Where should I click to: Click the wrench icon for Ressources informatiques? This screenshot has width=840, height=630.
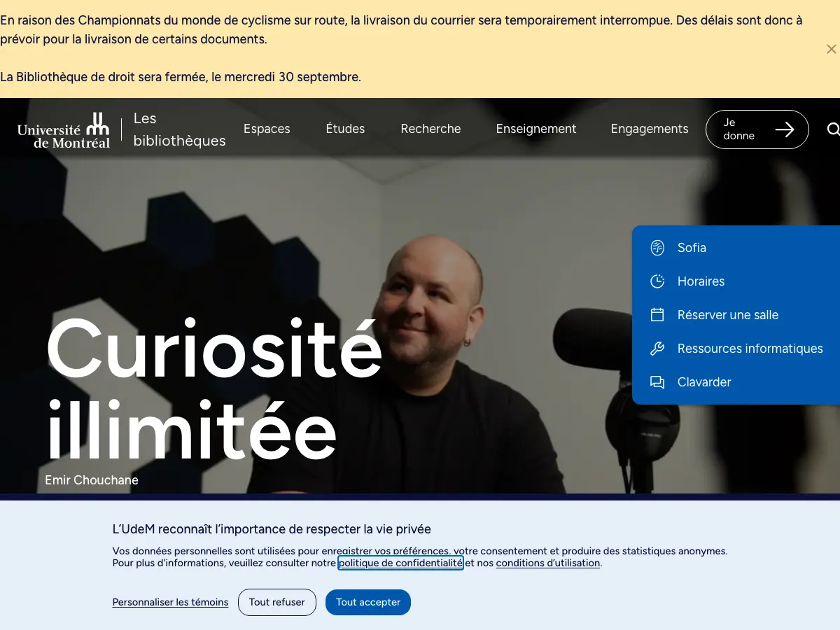657,349
